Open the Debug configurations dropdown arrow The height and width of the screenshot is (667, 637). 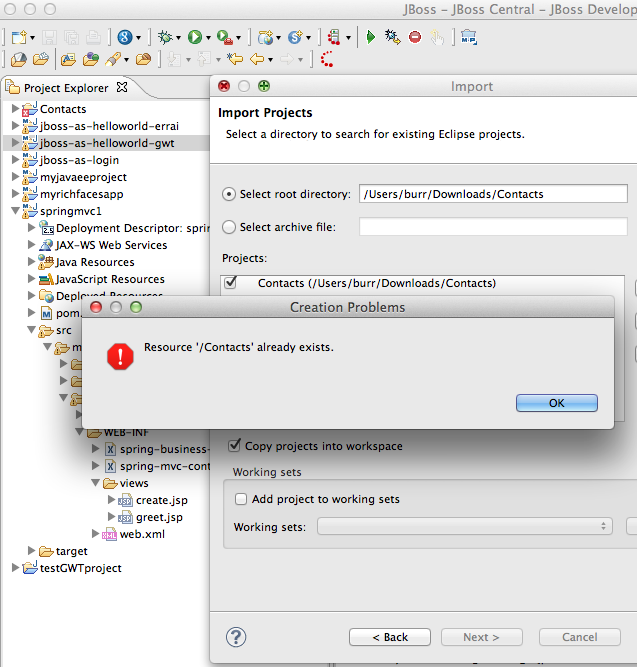[178, 38]
